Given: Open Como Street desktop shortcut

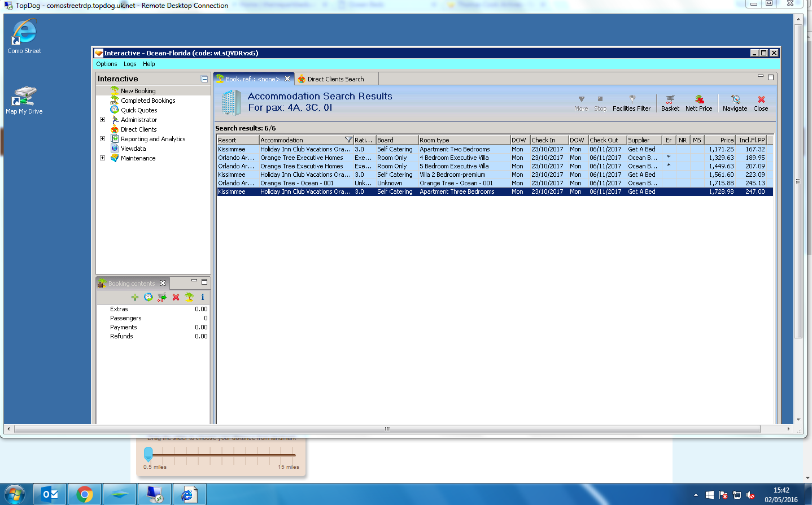Looking at the screenshot, I should (x=24, y=36).
